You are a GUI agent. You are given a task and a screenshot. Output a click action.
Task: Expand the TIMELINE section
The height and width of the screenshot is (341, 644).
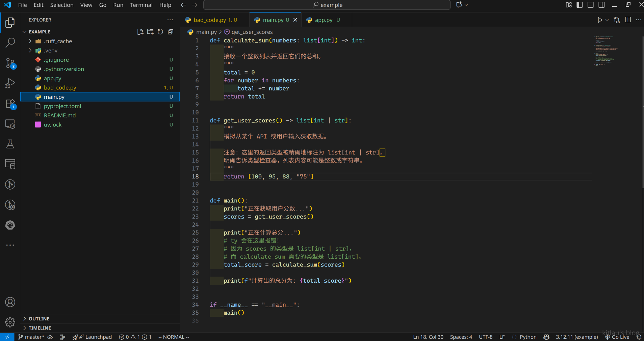click(40, 328)
